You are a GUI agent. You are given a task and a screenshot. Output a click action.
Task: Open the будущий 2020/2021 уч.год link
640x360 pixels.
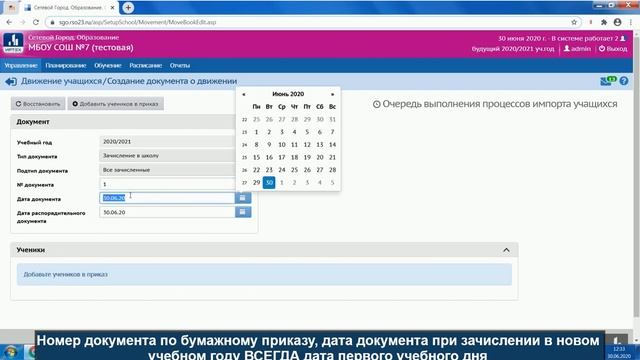513,49
